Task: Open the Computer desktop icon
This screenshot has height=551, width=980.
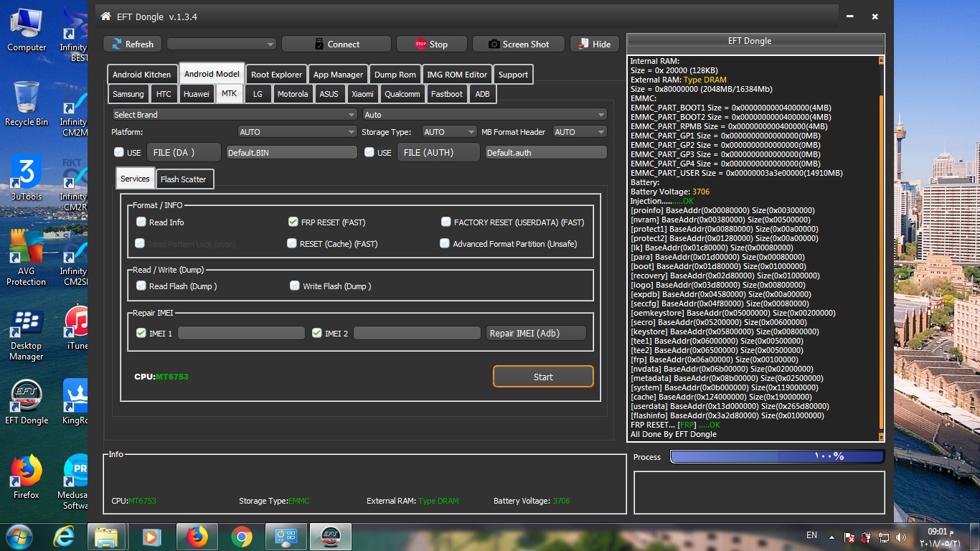Action: 27,29
